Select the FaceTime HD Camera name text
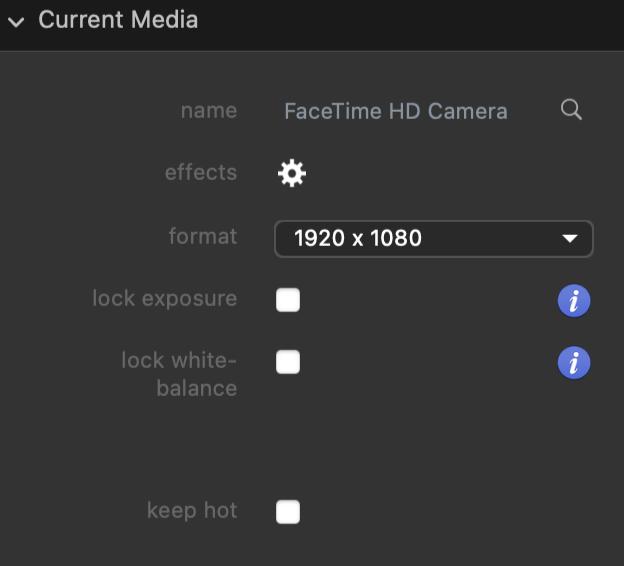 395,111
